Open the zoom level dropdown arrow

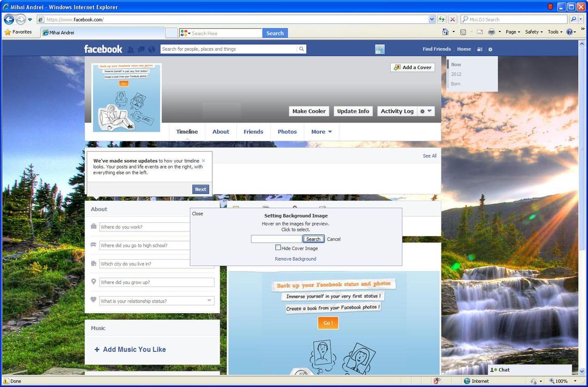point(575,381)
